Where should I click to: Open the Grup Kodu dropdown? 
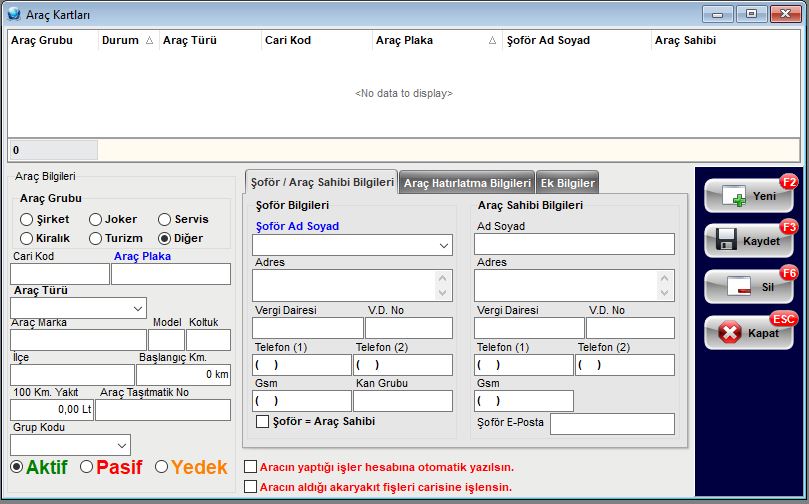pyautogui.click(x=122, y=445)
